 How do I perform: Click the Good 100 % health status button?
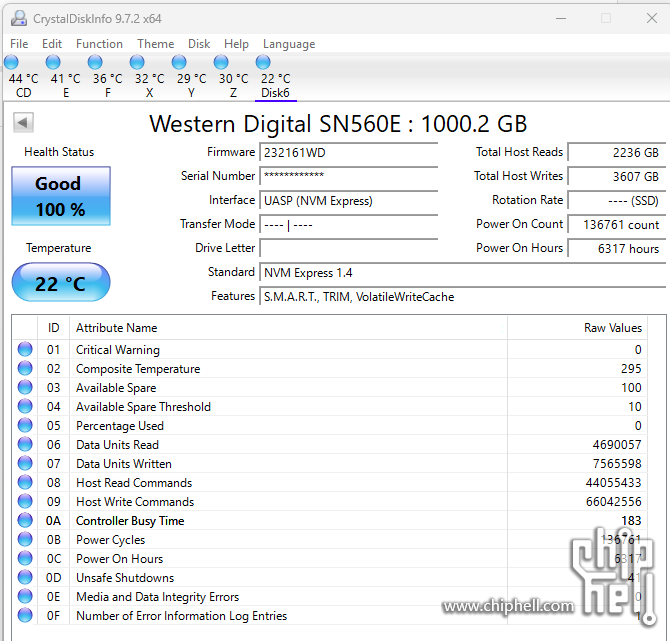[61, 196]
